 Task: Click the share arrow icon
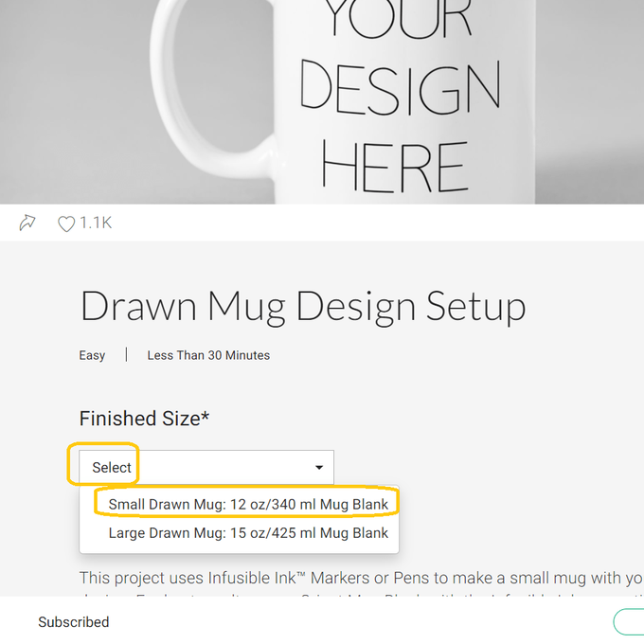27,223
